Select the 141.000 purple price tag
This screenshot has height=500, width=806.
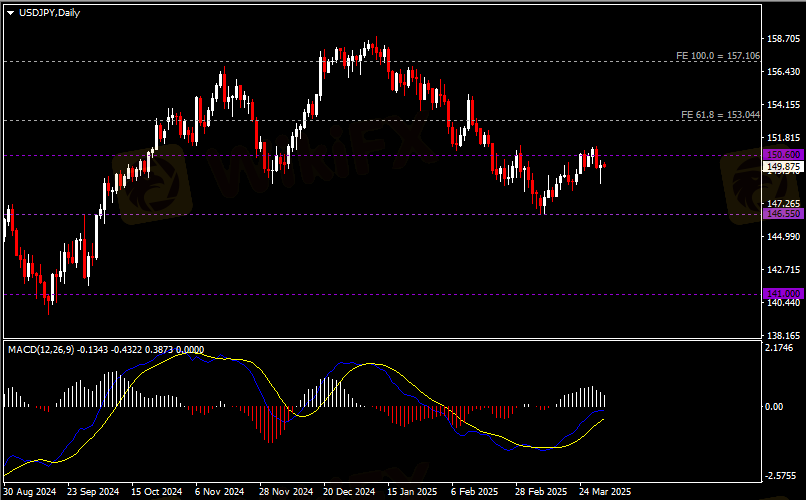783,294
